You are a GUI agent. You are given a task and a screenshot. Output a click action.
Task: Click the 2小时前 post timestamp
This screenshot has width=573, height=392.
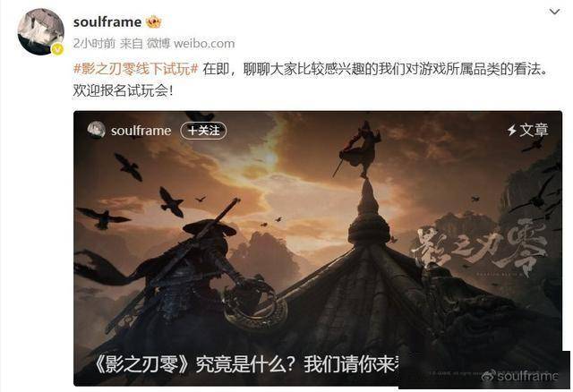pyautogui.click(x=94, y=44)
